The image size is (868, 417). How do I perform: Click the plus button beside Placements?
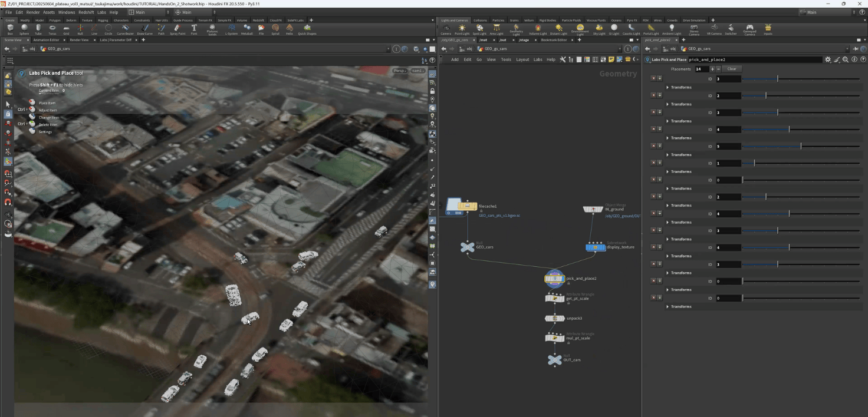pyautogui.click(x=712, y=69)
